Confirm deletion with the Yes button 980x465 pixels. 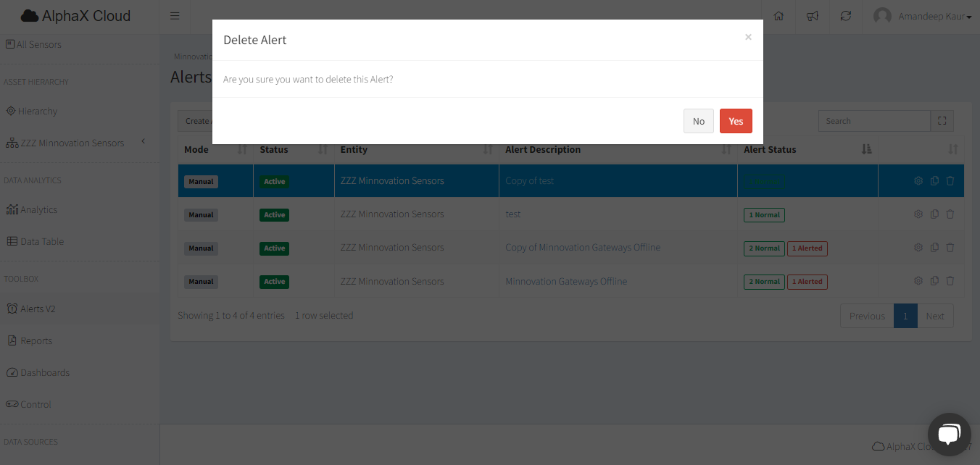736,121
